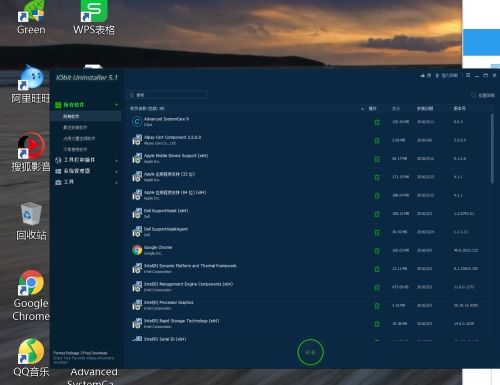
Task: Select Intel Processor Graphics program name
Action: pyautogui.click(x=169, y=303)
